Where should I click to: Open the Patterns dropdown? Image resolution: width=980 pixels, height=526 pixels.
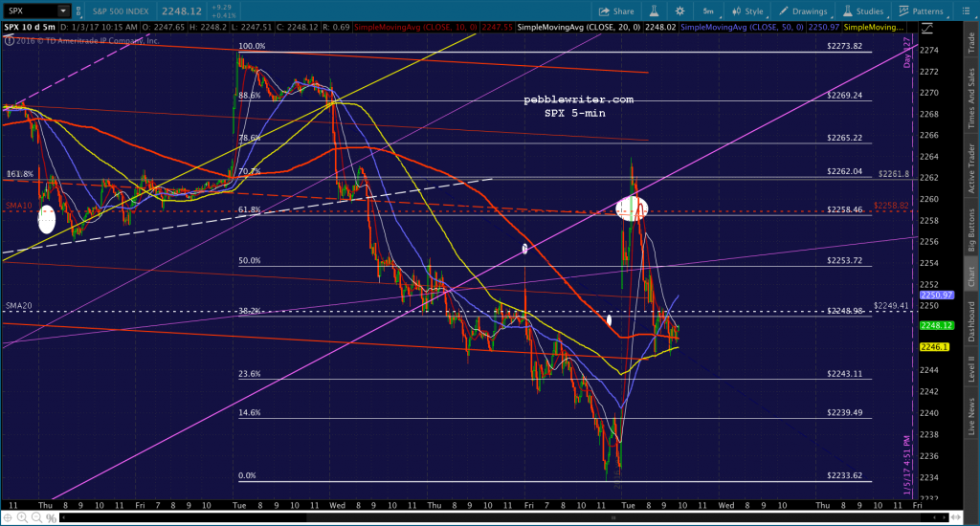(922, 11)
